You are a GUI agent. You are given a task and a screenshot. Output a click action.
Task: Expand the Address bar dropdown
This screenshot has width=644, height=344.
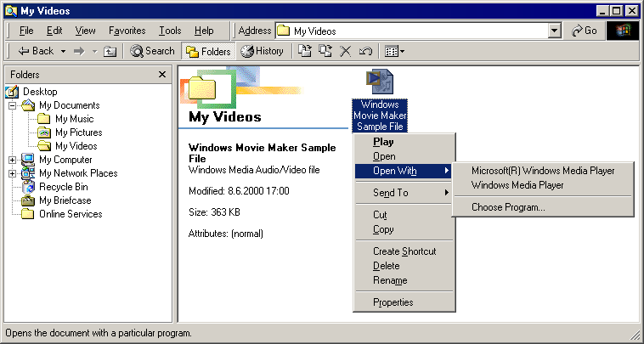pos(555,31)
